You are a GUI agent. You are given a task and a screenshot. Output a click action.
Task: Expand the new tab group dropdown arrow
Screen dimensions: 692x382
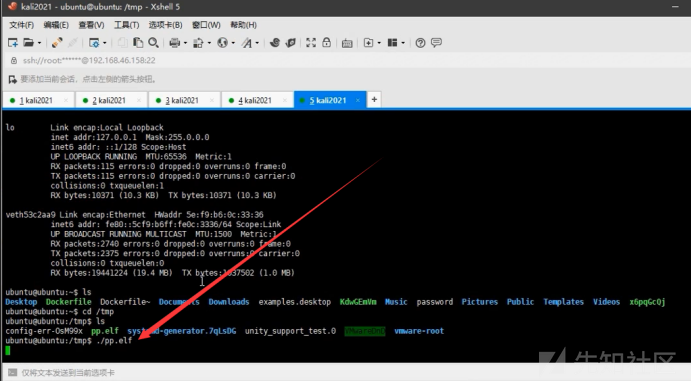pyautogui.click(x=379, y=43)
